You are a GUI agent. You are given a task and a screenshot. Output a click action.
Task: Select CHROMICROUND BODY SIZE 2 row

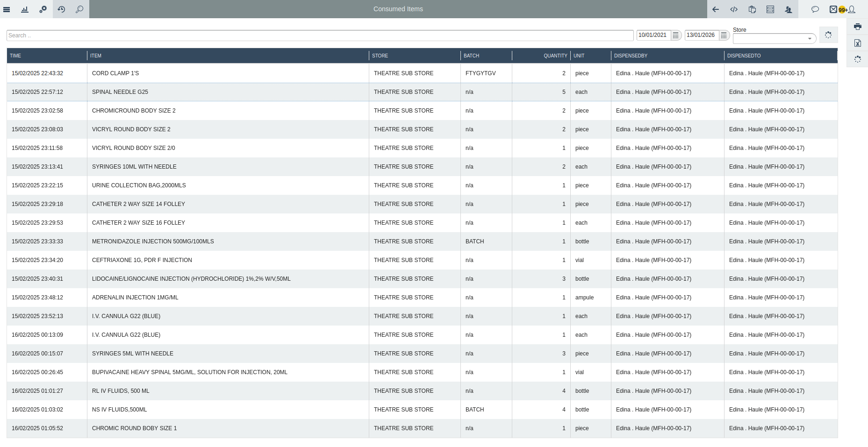[x=422, y=111]
